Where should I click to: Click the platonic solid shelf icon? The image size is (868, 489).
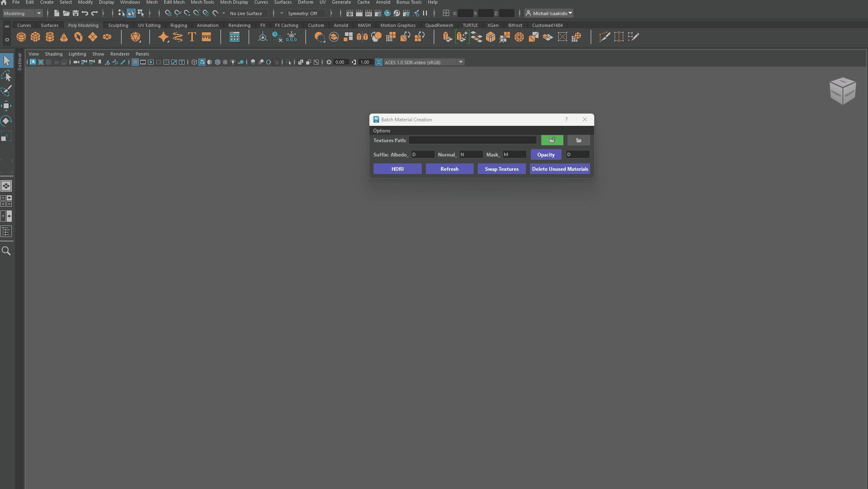click(x=135, y=37)
